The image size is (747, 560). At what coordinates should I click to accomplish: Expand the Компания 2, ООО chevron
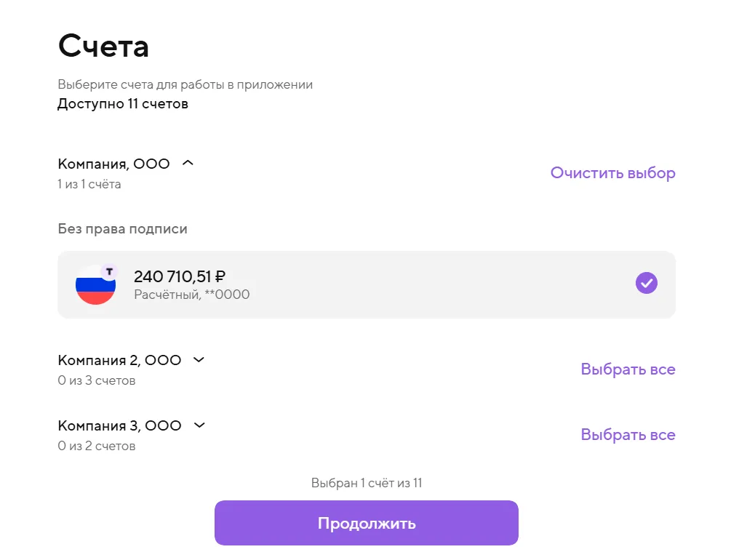tap(199, 360)
